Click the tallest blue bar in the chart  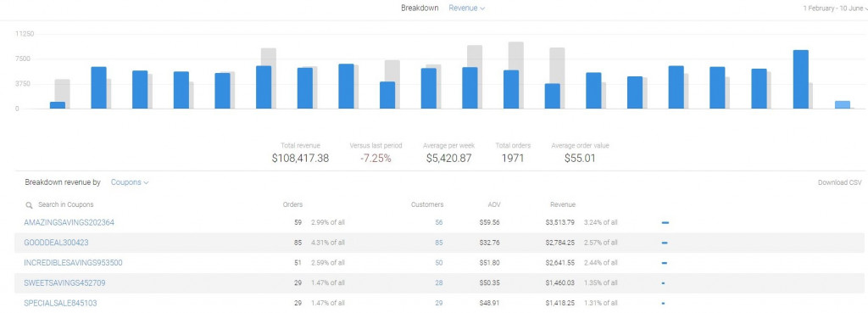[x=800, y=79]
